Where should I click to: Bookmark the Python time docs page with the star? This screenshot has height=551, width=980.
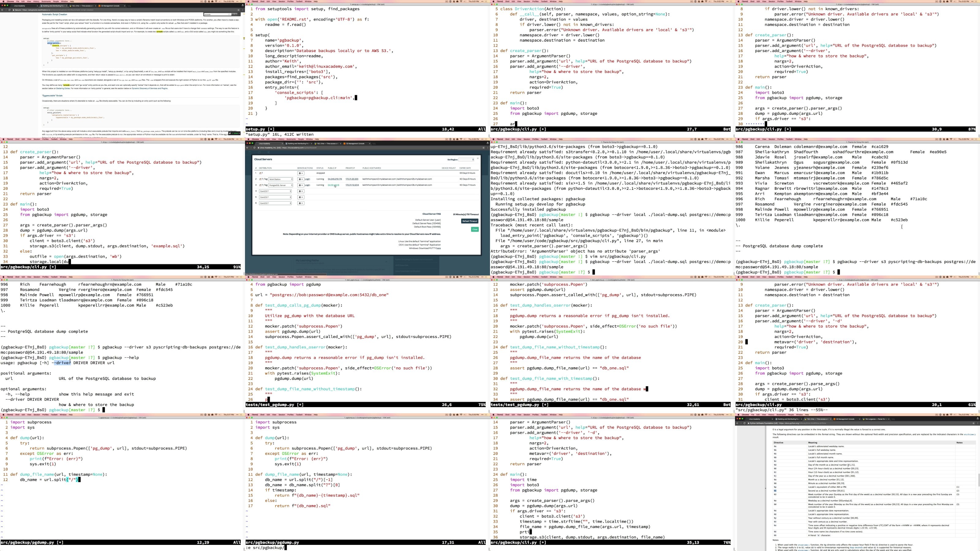coord(974,423)
